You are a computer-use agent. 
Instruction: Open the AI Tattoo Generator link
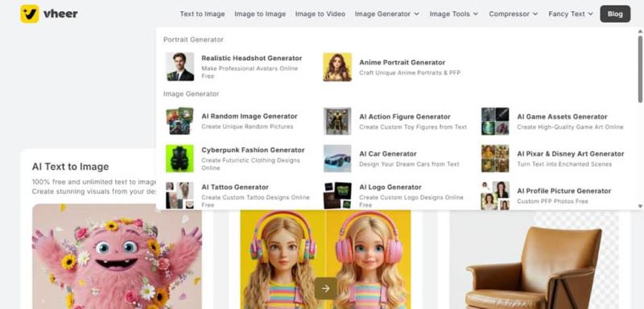[x=235, y=187]
